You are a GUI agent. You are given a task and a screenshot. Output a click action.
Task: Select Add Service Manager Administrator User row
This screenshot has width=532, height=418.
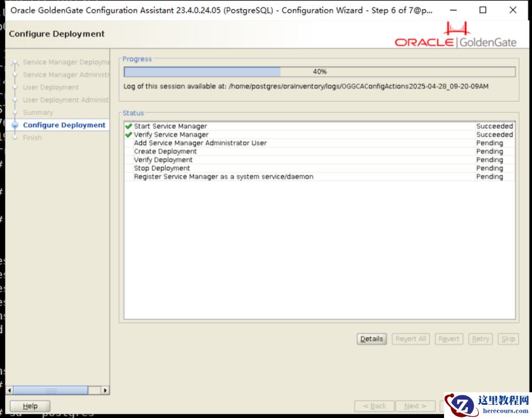tap(320, 143)
